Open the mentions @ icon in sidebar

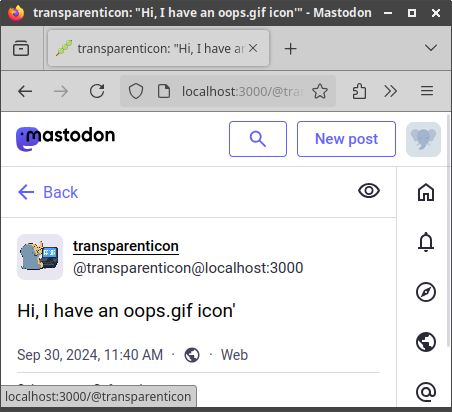point(426,392)
